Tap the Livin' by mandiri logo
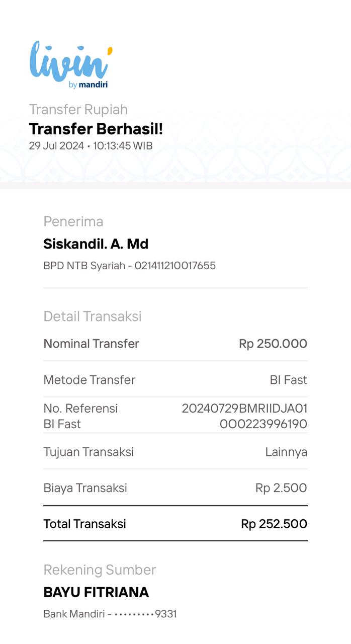351x644 pixels. click(70, 65)
